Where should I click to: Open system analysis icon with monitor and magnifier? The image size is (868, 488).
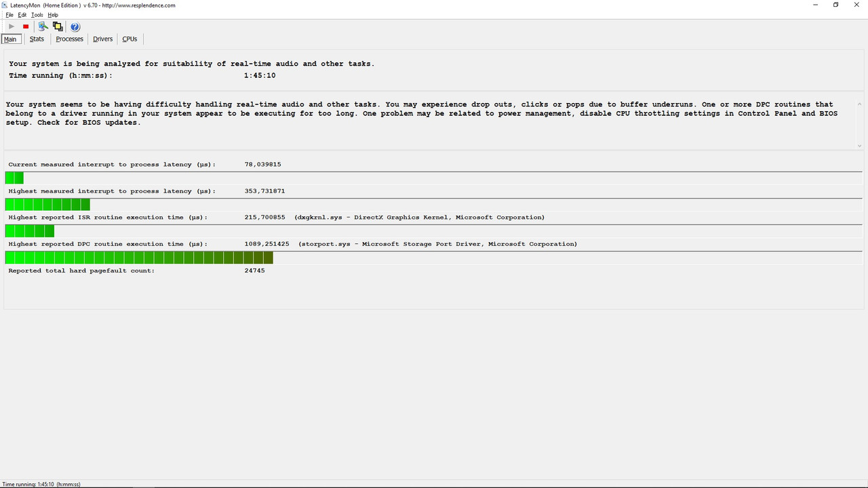tap(43, 26)
